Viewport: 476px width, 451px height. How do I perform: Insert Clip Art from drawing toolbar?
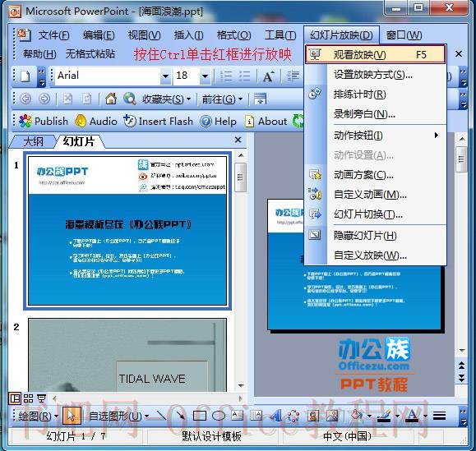click(313, 416)
